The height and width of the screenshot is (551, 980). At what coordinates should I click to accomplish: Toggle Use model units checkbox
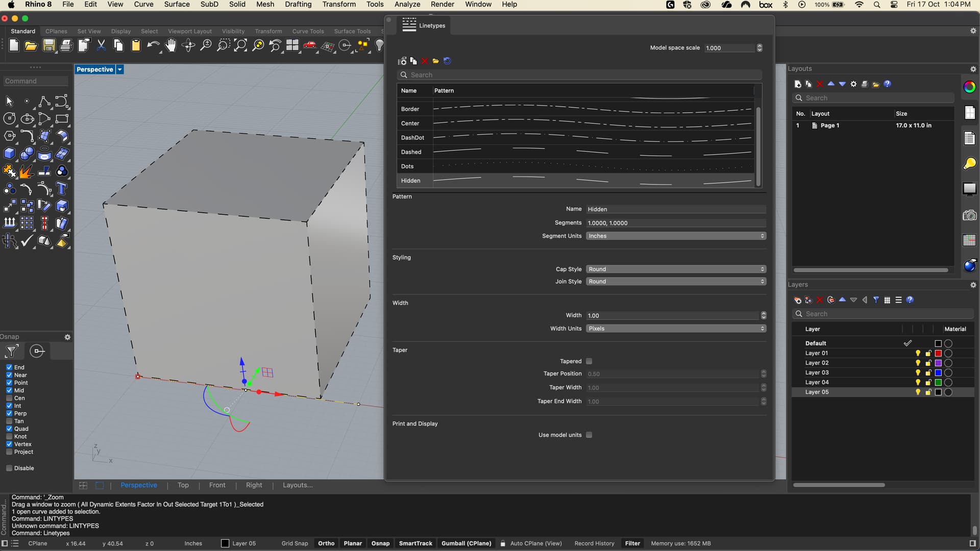tap(589, 435)
